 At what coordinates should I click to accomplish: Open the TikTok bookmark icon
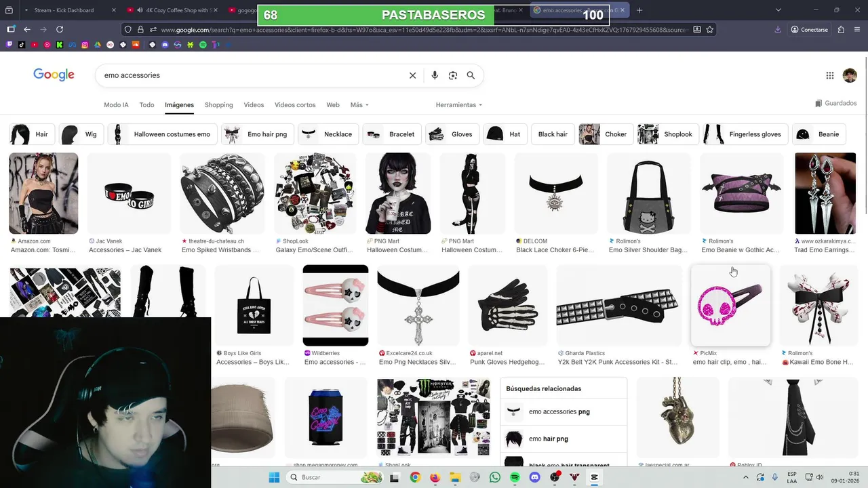pyautogui.click(x=22, y=45)
